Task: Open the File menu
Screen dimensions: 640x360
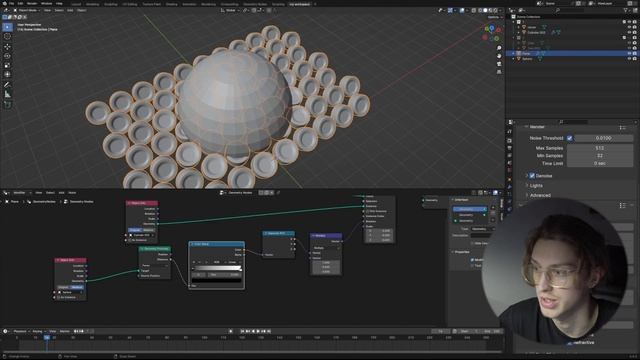Action: tap(11, 3)
